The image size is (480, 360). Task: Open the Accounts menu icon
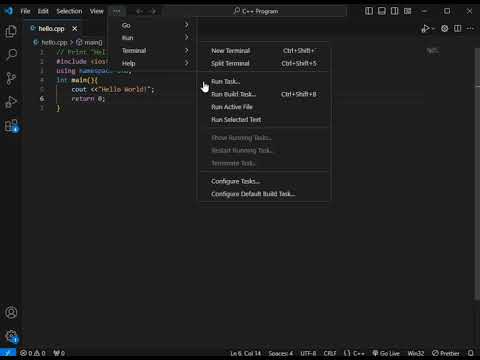[x=11, y=312]
